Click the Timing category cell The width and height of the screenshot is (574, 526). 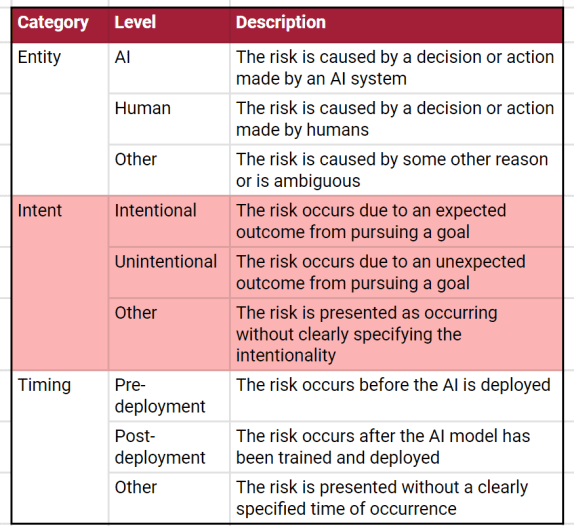click(60, 447)
